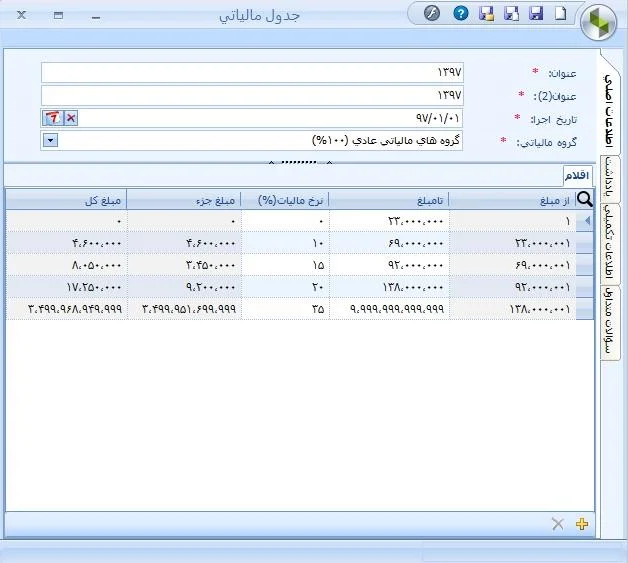The image size is (628, 563).
Task: Search the grid with the magnifier icon
Action: coord(585,198)
